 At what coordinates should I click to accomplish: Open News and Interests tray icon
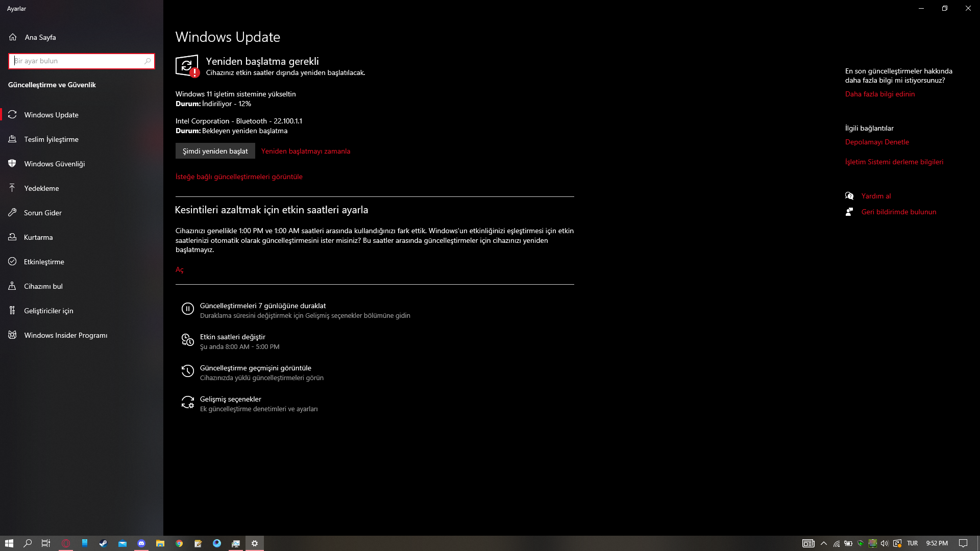pyautogui.click(x=808, y=543)
